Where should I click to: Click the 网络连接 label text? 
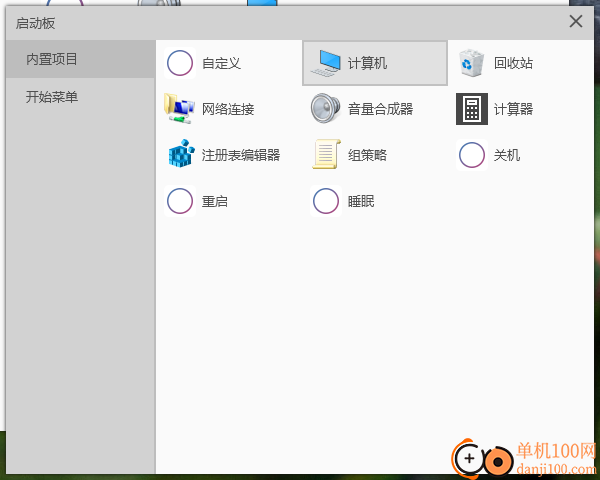pyautogui.click(x=228, y=109)
